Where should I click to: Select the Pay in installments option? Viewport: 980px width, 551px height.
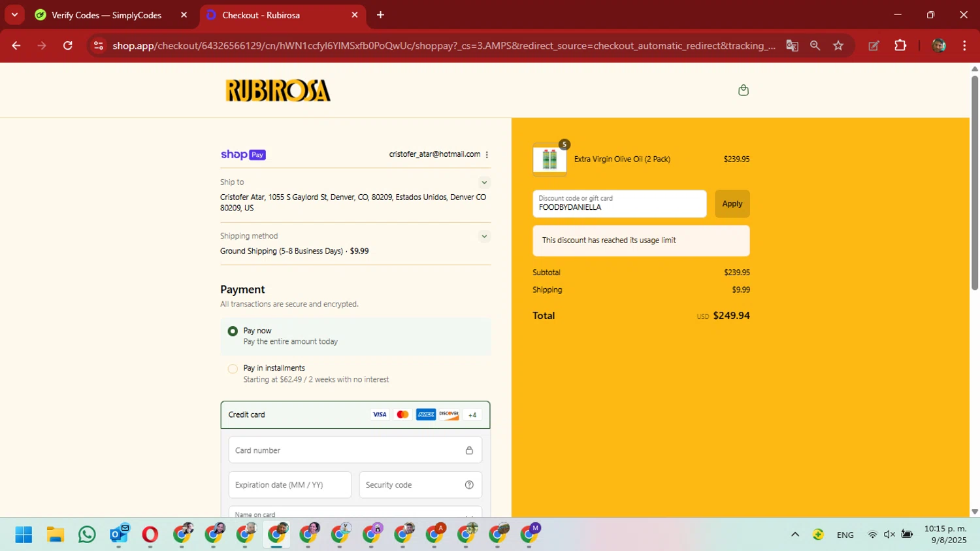pos(233,369)
